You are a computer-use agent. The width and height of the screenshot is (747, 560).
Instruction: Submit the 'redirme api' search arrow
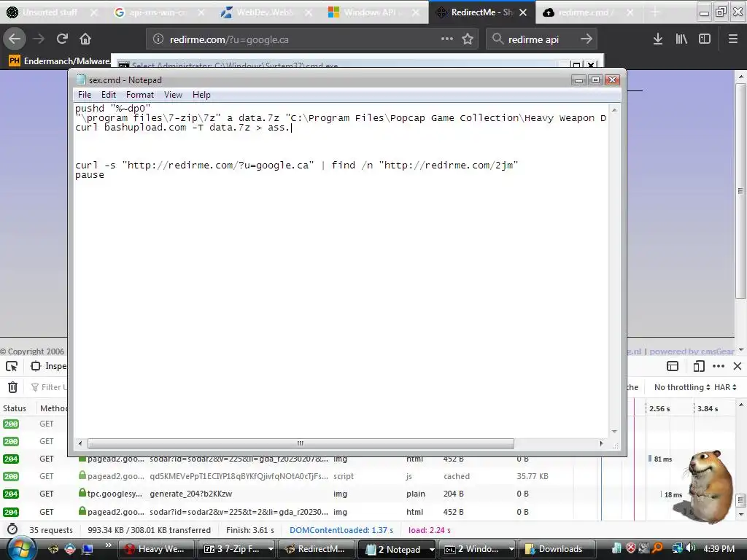(x=587, y=39)
